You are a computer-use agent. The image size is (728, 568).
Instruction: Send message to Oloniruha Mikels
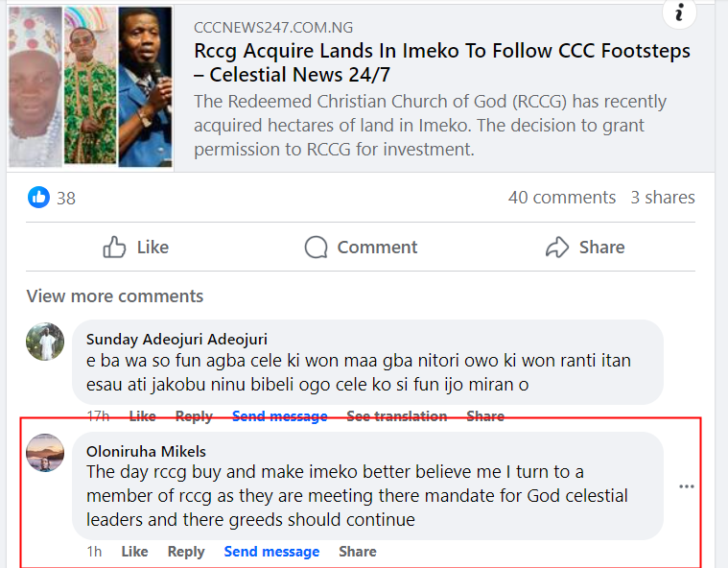[x=271, y=552]
